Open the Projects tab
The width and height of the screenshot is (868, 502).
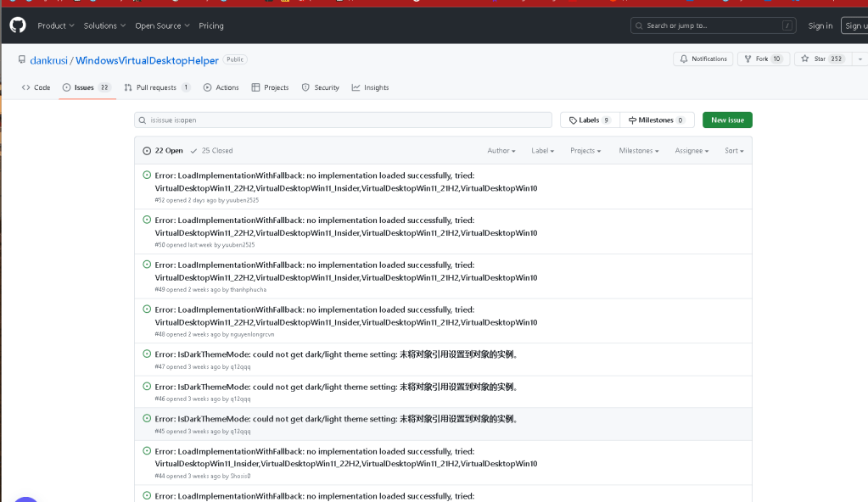(x=270, y=87)
